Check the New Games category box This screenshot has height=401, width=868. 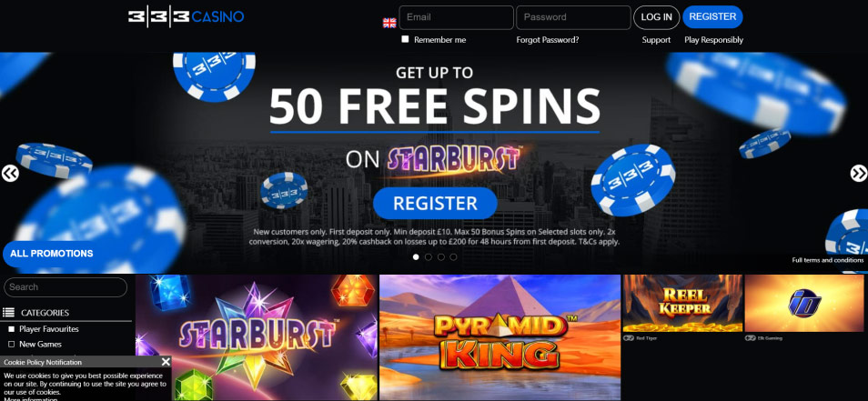[11, 344]
